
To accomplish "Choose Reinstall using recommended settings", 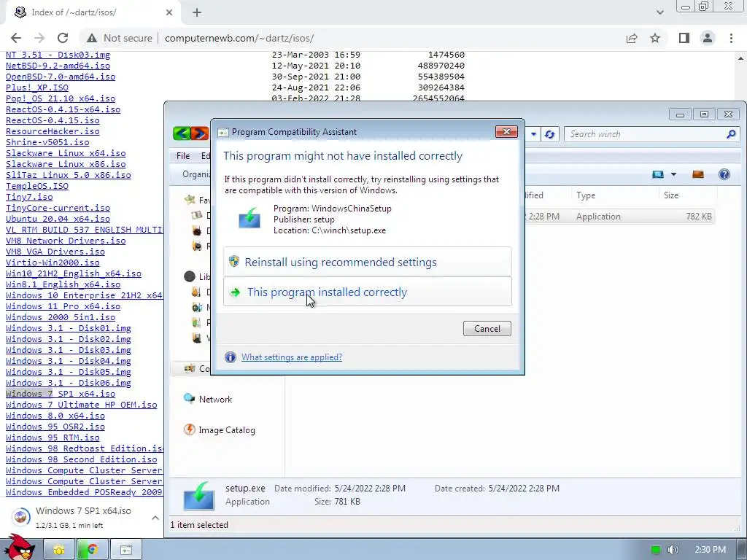I will click(368, 262).
